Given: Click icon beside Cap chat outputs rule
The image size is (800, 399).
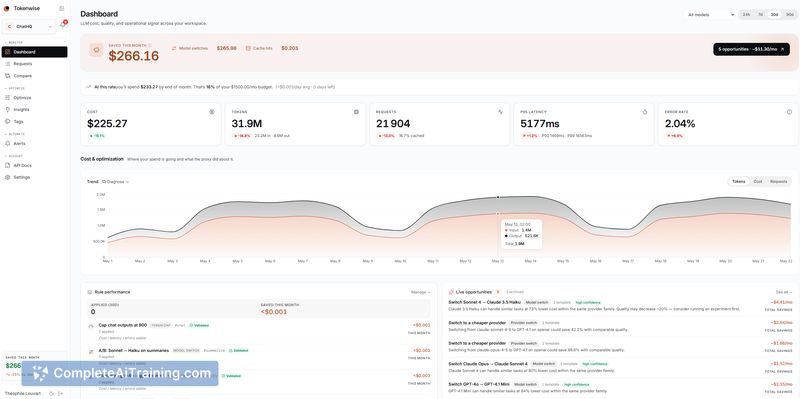Looking at the screenshot, I should click(x=91, y=326).
